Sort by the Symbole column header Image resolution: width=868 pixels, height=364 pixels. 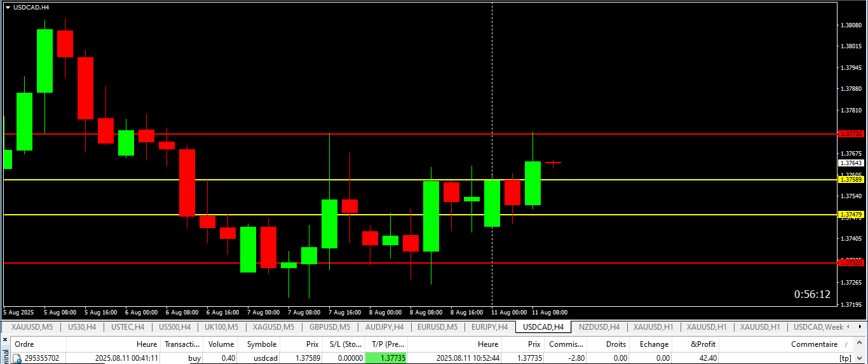pos(262,344)
